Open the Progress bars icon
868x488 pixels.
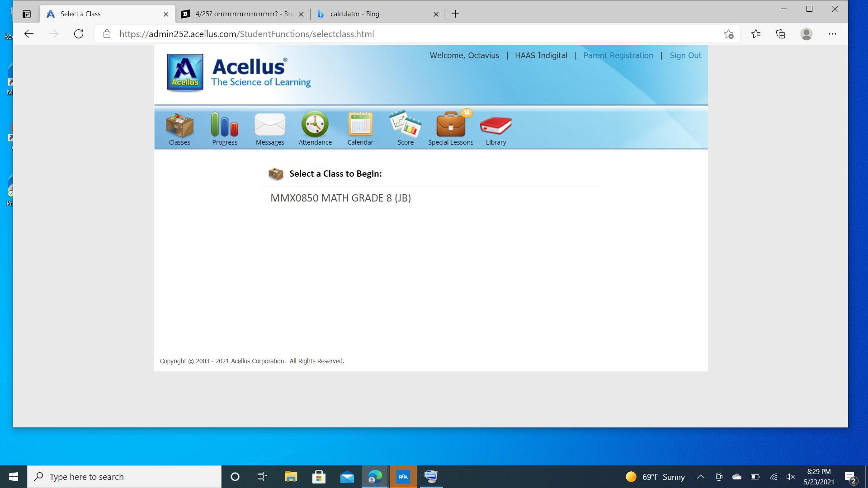click(x=225, y=126)
